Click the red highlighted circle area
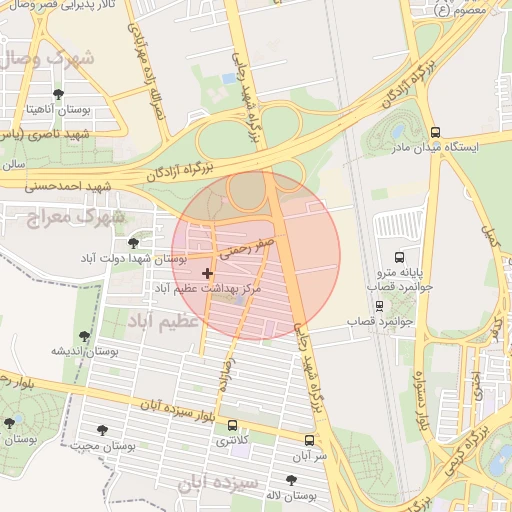Image resolution: width=512 pixels, height=512 pixels. click(256, 255)
